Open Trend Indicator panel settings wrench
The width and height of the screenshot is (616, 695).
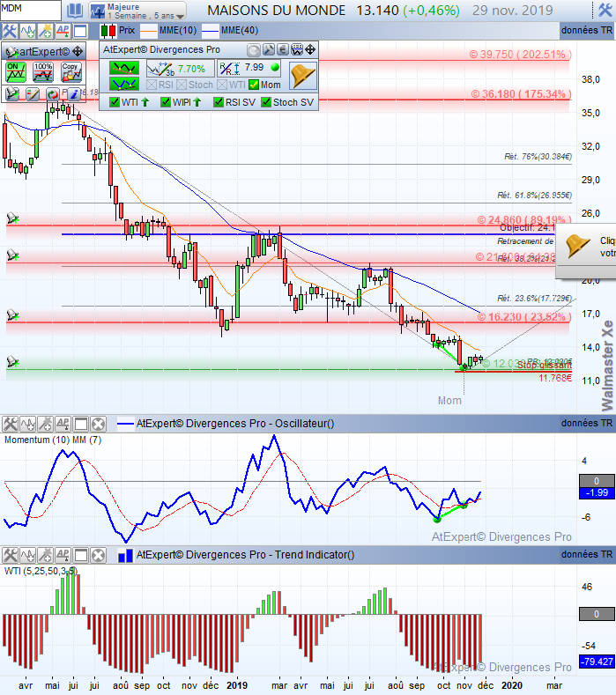click(10, 555)
